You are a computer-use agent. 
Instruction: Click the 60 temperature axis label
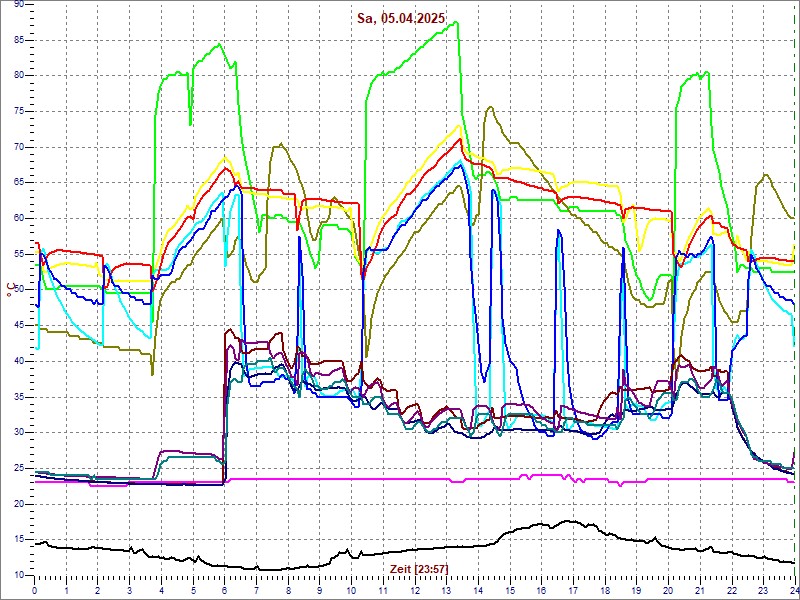pos(18,218)
